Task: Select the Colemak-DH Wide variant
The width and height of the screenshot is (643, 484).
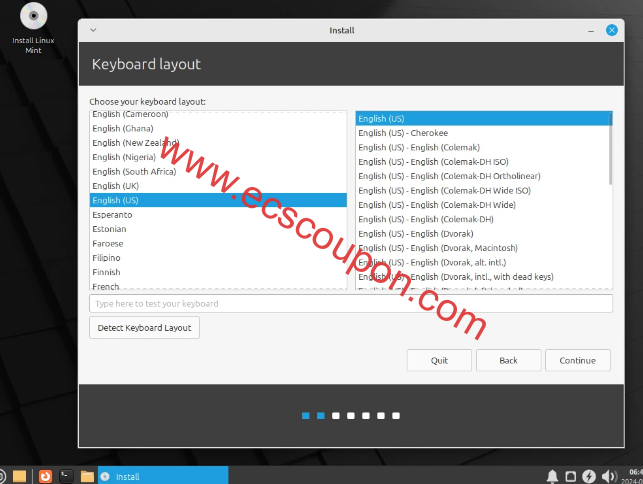Action: tap(482, 205)
